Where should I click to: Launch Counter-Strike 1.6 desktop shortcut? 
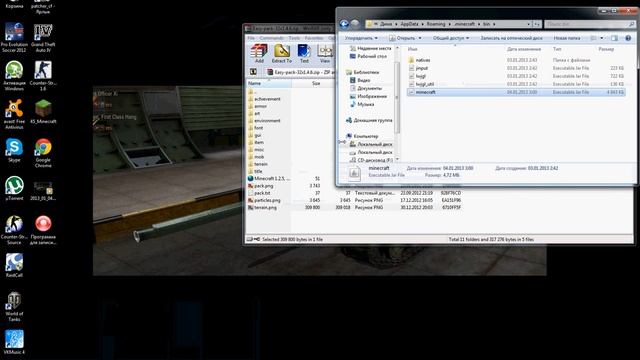coord(43,76)
